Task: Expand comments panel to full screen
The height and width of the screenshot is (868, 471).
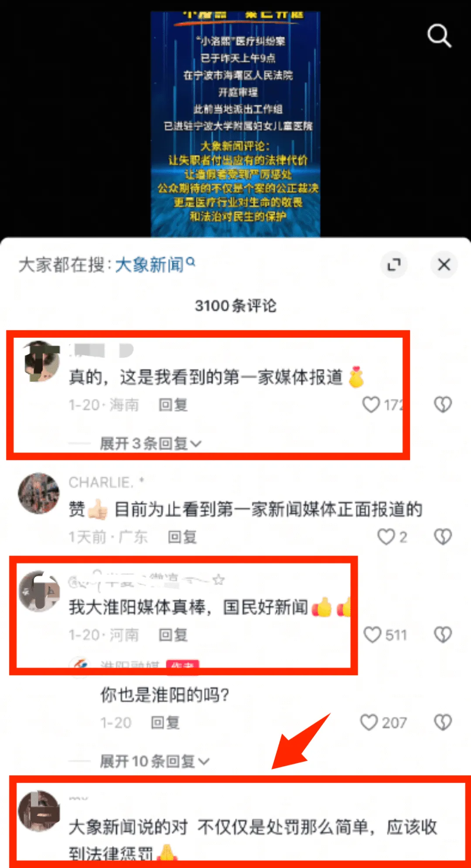Action: point(394,264)
